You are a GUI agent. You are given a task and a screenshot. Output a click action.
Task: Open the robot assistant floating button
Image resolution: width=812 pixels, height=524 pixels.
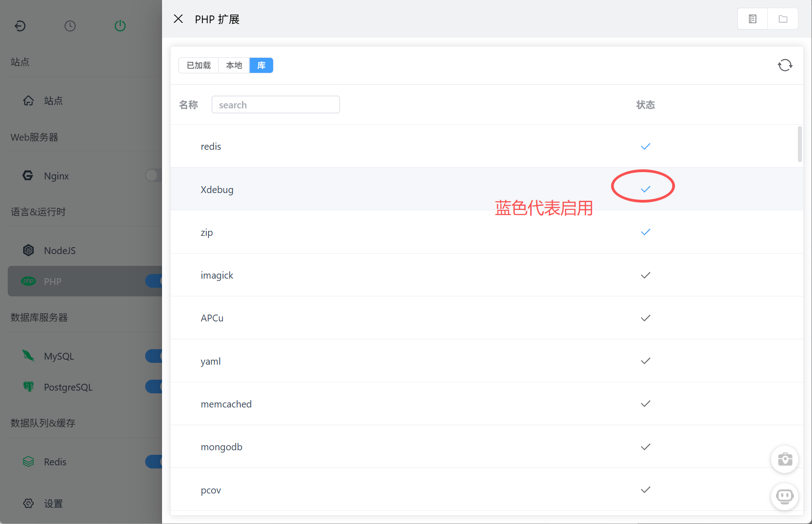pos(785,496)
